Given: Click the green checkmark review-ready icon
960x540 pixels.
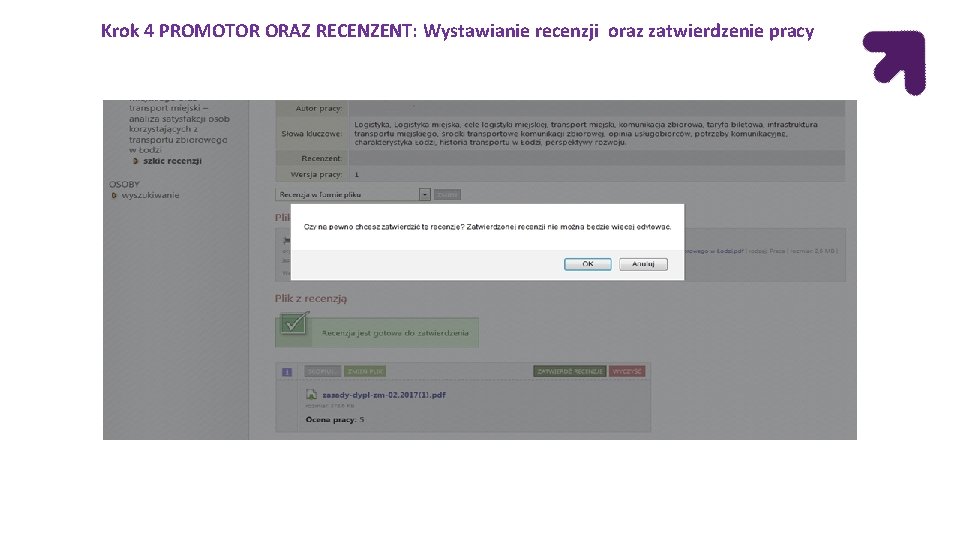Looking at the screenshot, I should pyautogui.click(x=294, y=323).
